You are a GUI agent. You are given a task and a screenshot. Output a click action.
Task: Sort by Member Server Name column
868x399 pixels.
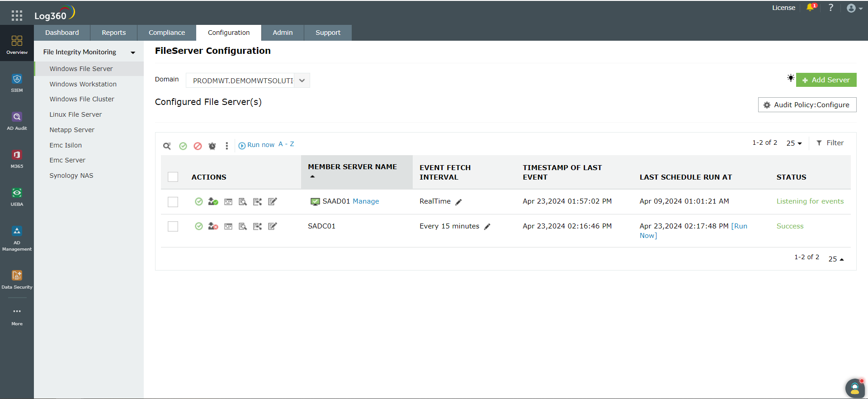352,167
